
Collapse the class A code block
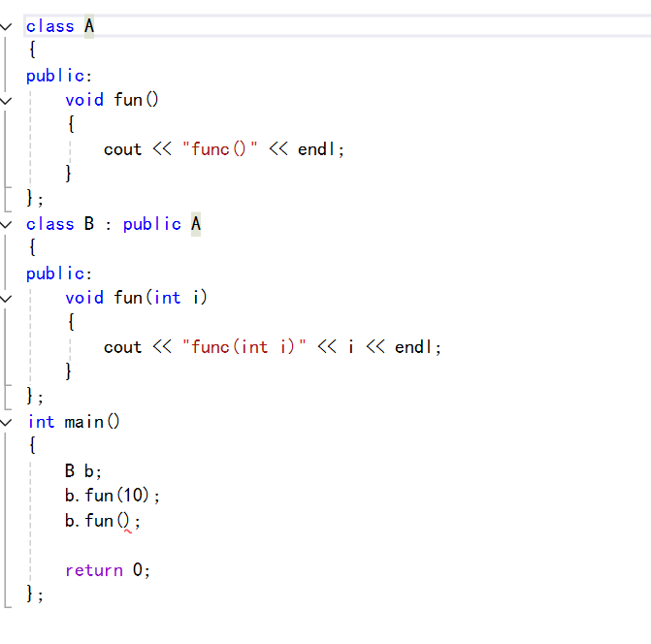click(x=6, y=27)
